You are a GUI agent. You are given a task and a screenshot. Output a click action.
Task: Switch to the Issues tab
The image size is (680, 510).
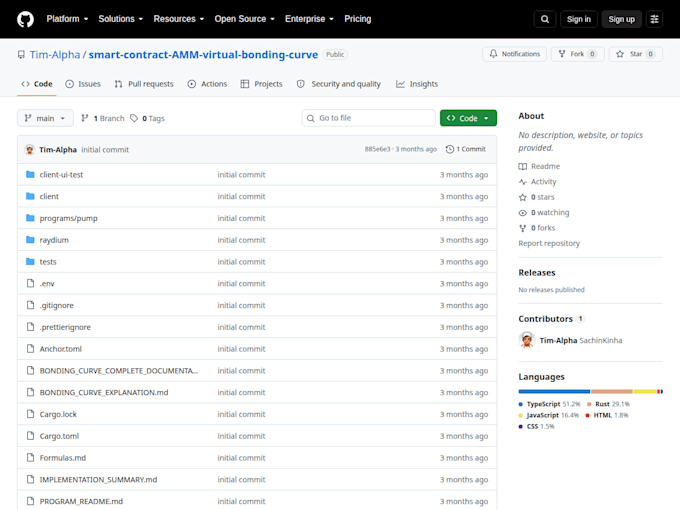click(x=83, y=84)
